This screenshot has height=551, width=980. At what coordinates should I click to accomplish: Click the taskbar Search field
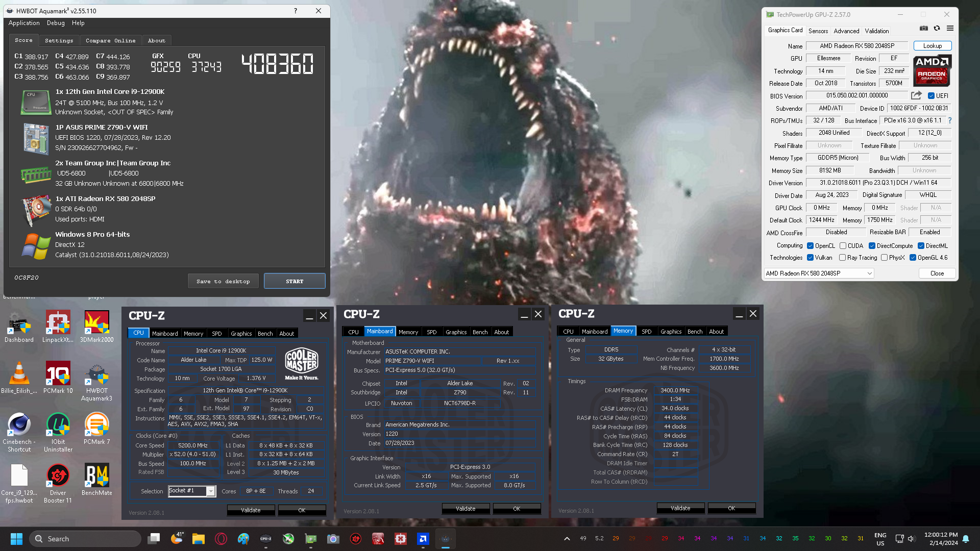click(85, 539)
